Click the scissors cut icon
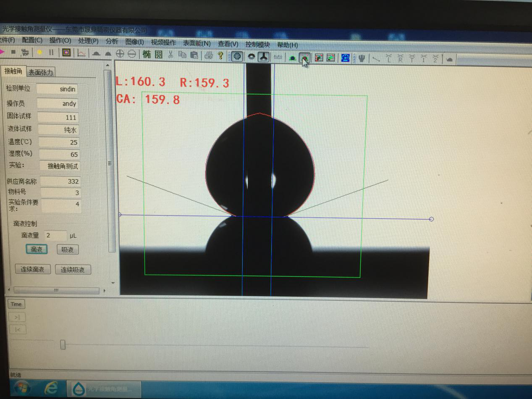The image size is (532, 399). point(170,55)
